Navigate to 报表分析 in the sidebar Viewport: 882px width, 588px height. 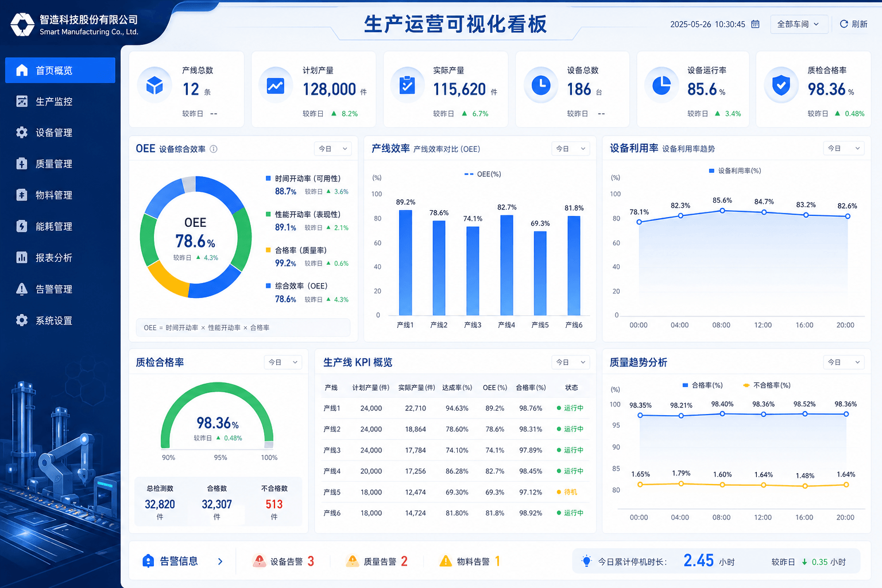(60, 257)
